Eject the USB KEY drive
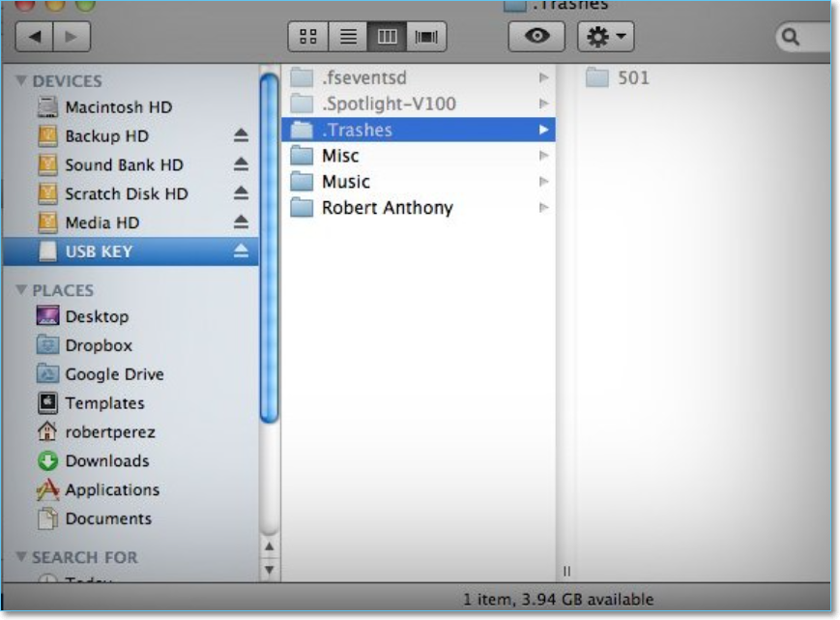This screenshot has width=840, height=620. 241,251
